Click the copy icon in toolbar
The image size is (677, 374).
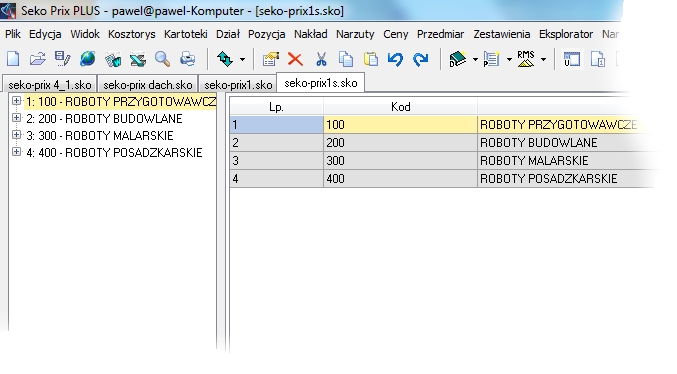point(346,59)
